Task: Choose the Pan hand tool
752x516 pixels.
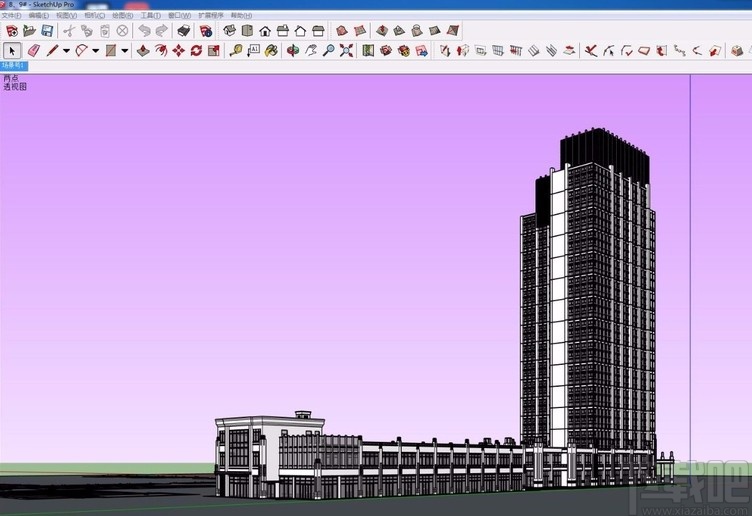Action: [310, 50]
